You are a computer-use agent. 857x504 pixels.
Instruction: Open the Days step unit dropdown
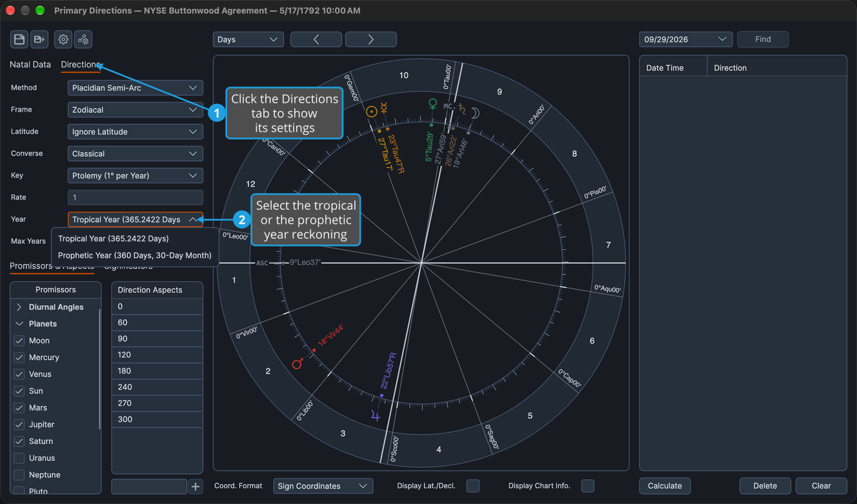tap(248, 39)
